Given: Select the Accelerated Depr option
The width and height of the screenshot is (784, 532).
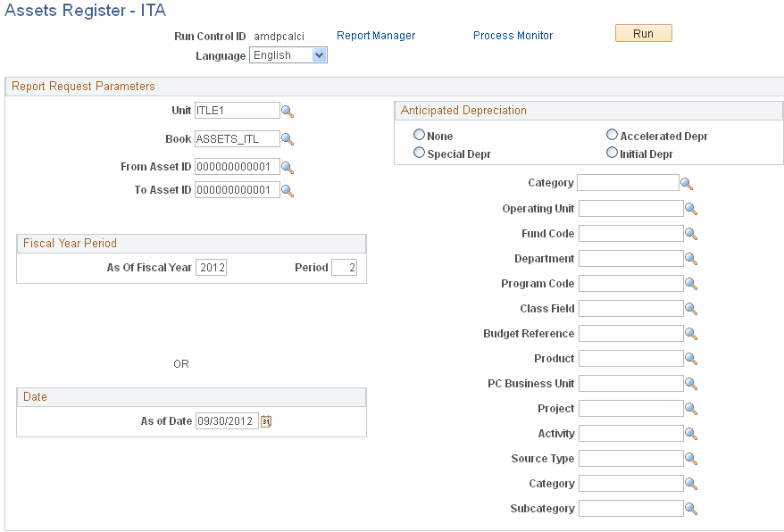Looking at the screenshot, I should click(613, 135).
